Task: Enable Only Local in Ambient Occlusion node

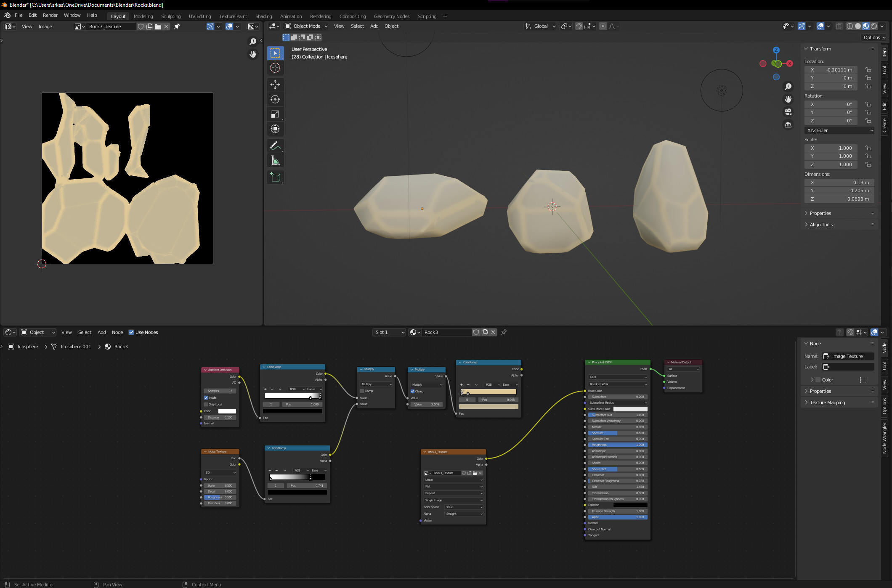Action: (x=206, y=404)
